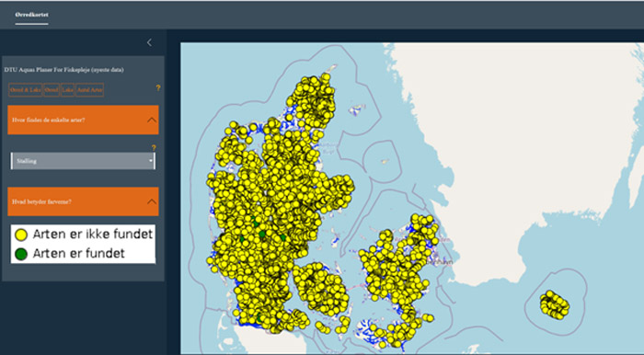Select the 'Laks' only button
The height and width of the screenshot is (355, 644).
pyautogui.click(x=68, y=90)
